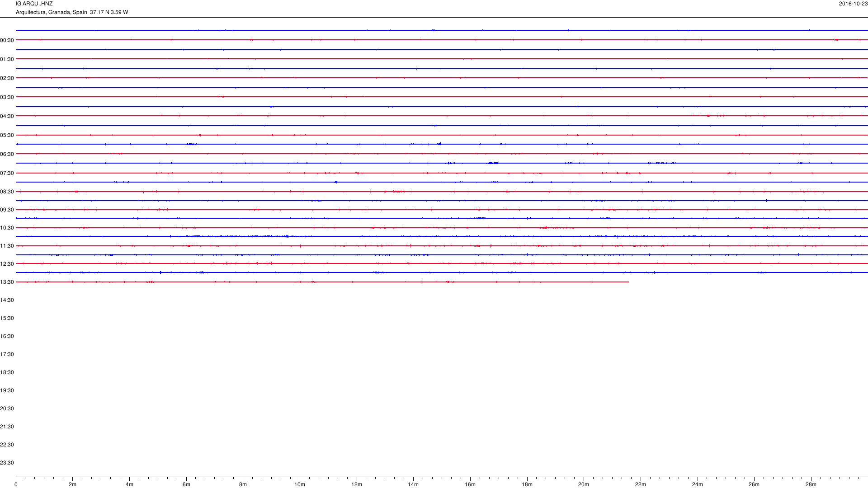
Task: Click the red seismic trace at 04:30
Action: coord(442,116)
